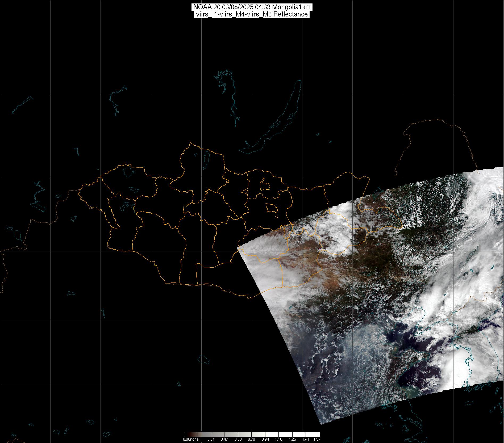Click the NOAA 20 title line
The height and width of the screenshot is (443, 504).
click(252, 7)
